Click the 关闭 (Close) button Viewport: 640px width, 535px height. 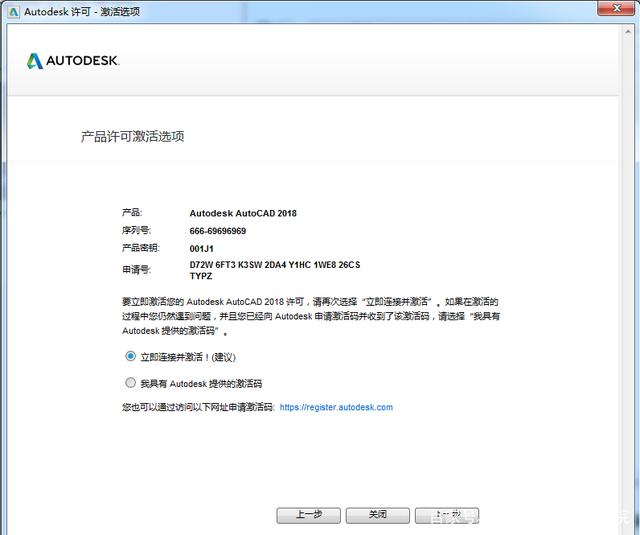pyautogui.click(x=378, y=515)
